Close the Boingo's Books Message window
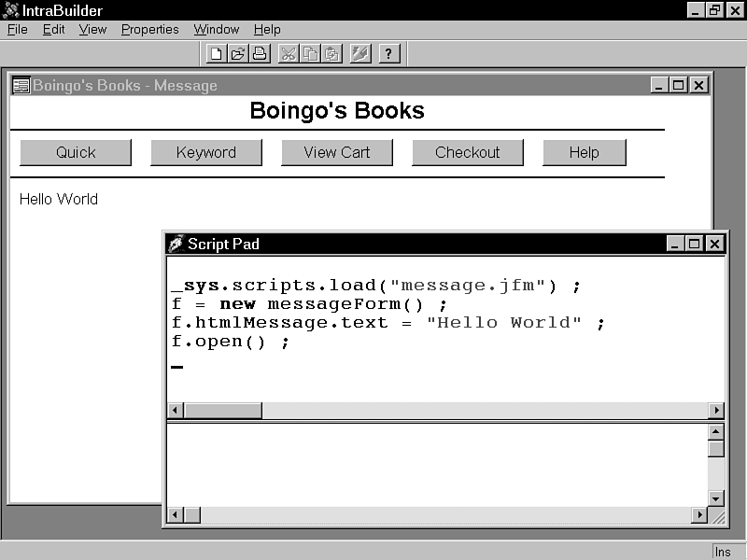The height and width of the screenshot is (560, 747). (698, 85)
